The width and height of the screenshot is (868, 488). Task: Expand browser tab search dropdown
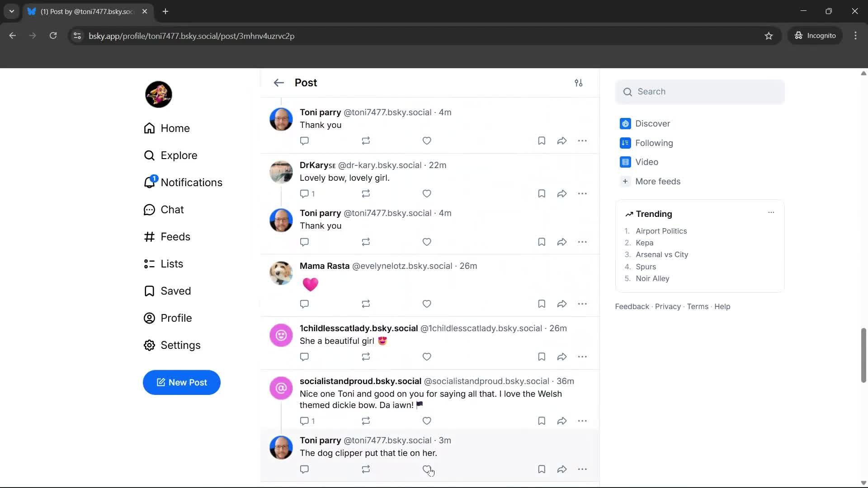(11, 11)
